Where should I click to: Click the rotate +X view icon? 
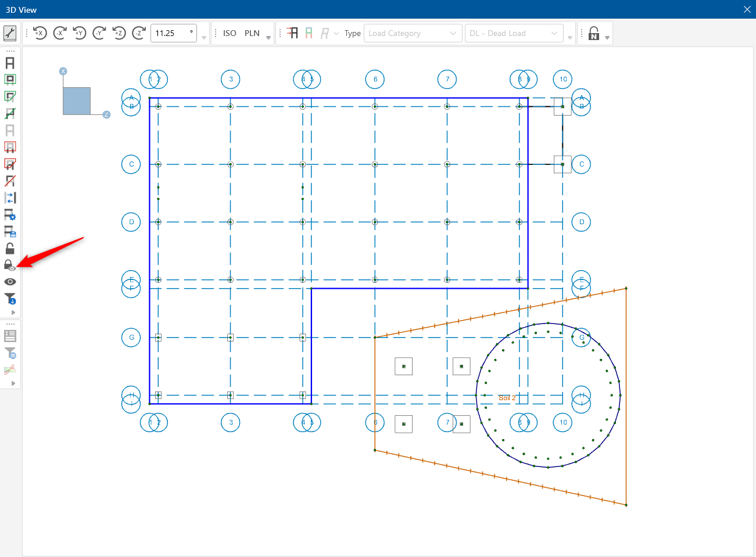(40, 33)
